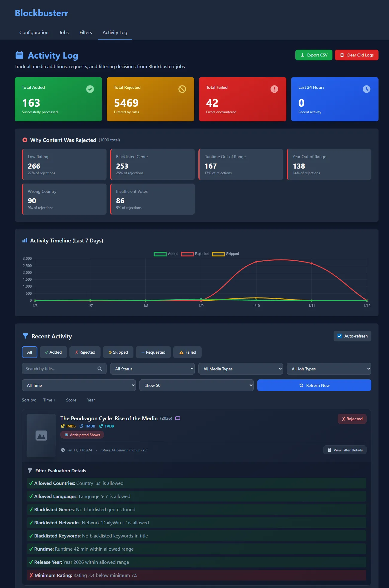Click the green check on Runtime row
Viewport: 389px width, 588px height.
pyautogui.click(x=31, y=549)
